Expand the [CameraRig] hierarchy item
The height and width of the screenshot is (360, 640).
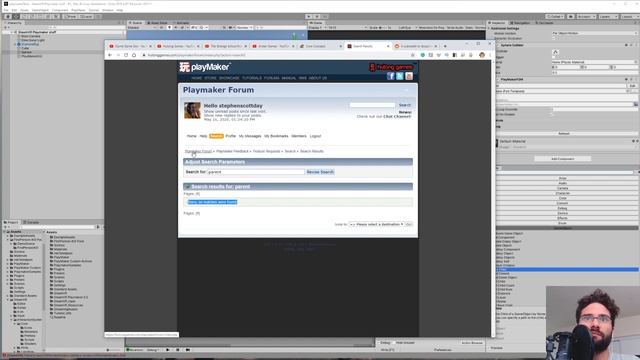16,44
